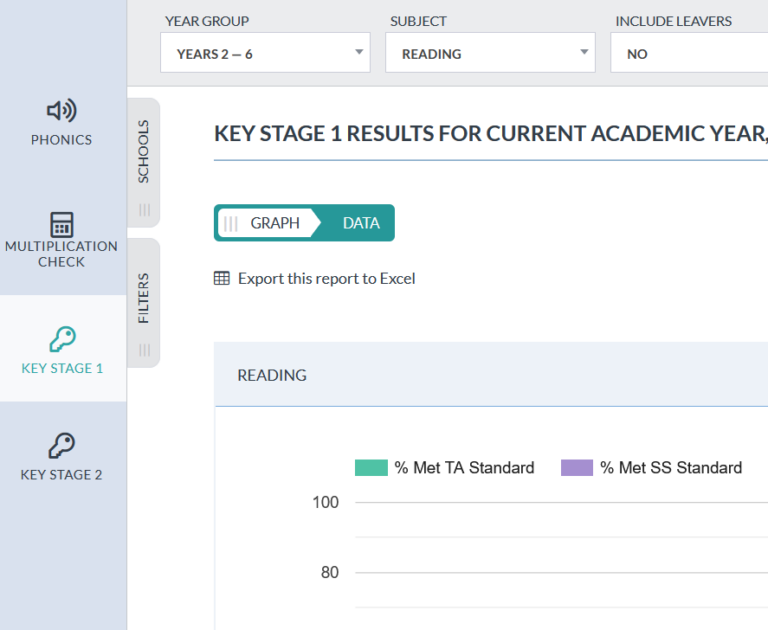Screen dimensions: 768x630
Task: Click the INCLUDE LEAVERS field label
Action: pos(673,21)
